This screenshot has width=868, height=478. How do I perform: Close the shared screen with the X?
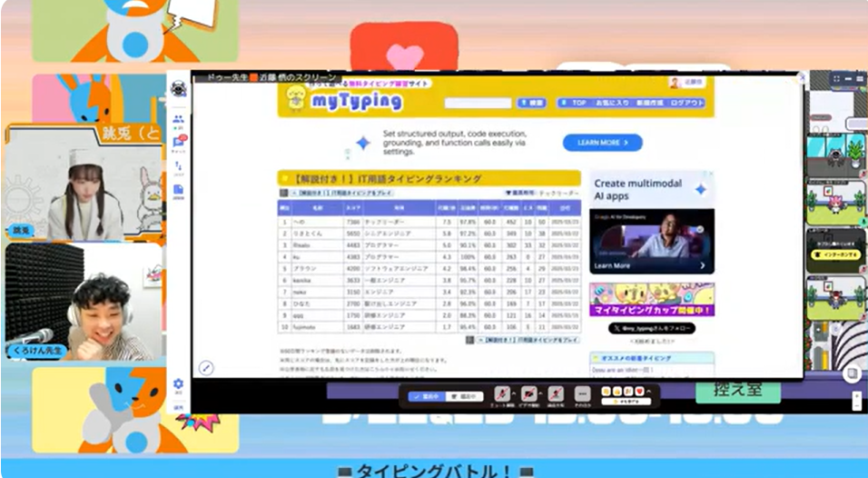(x=802, y=78)
